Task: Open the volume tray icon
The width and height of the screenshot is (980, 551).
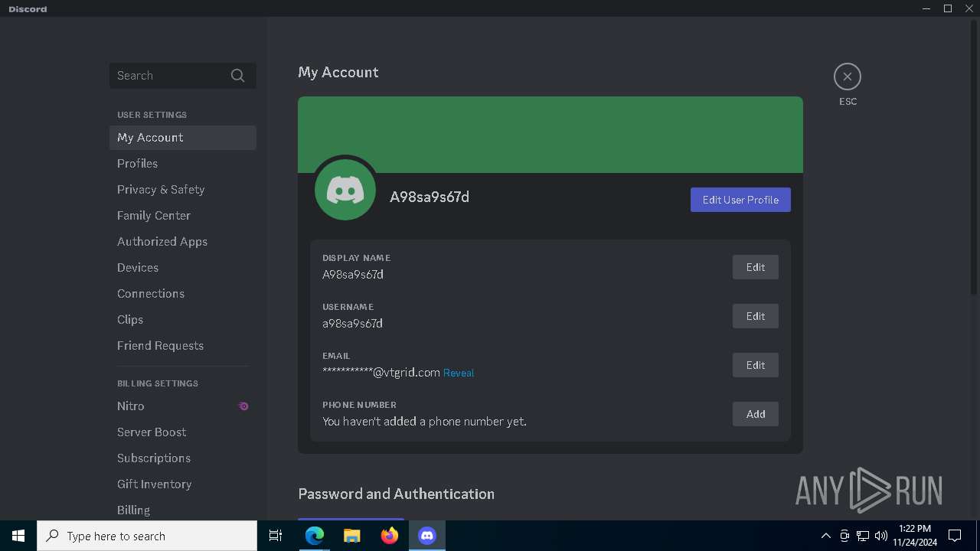Action: [x=881, y=536]
